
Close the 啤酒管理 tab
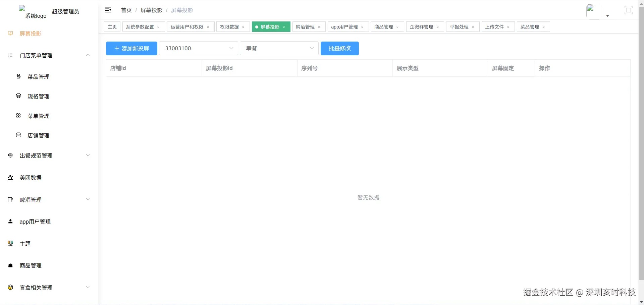(319, 27)
